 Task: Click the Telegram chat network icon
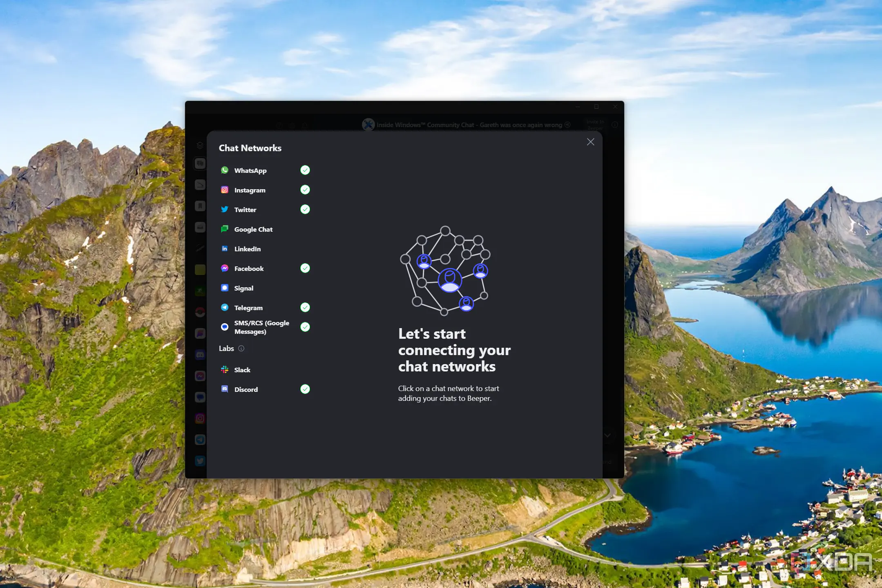225,307
